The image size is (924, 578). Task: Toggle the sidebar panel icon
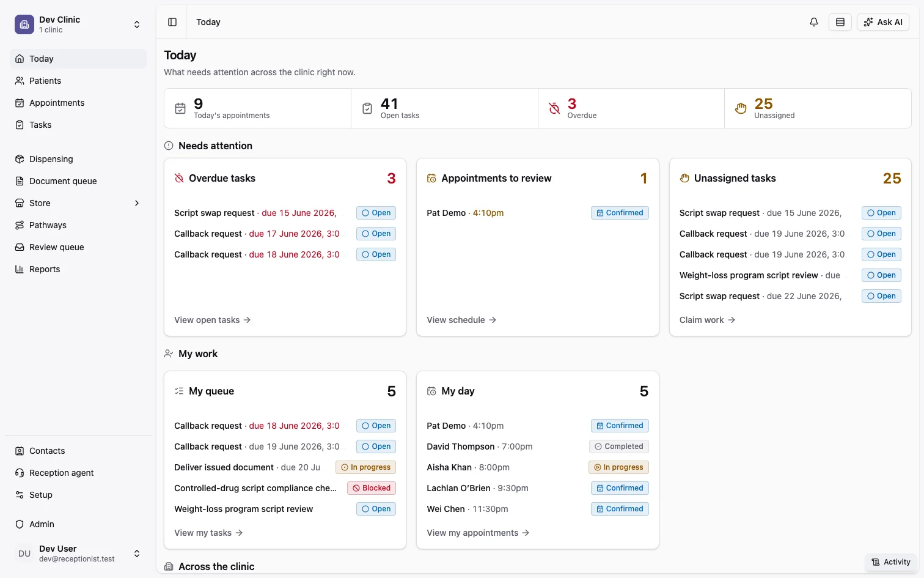[x=172, y=22]
